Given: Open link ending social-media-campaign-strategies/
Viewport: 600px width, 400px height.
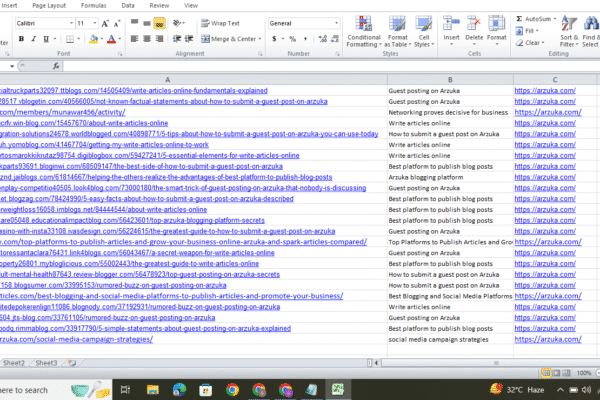Looking at the screenshot, I should [x=76, y=339].
